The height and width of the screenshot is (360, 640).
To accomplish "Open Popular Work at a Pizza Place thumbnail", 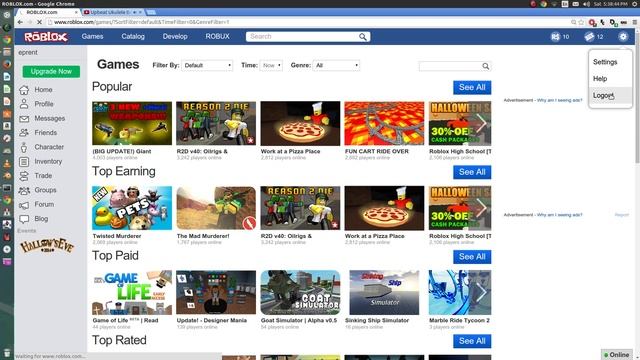I will (x=300, y=123).
